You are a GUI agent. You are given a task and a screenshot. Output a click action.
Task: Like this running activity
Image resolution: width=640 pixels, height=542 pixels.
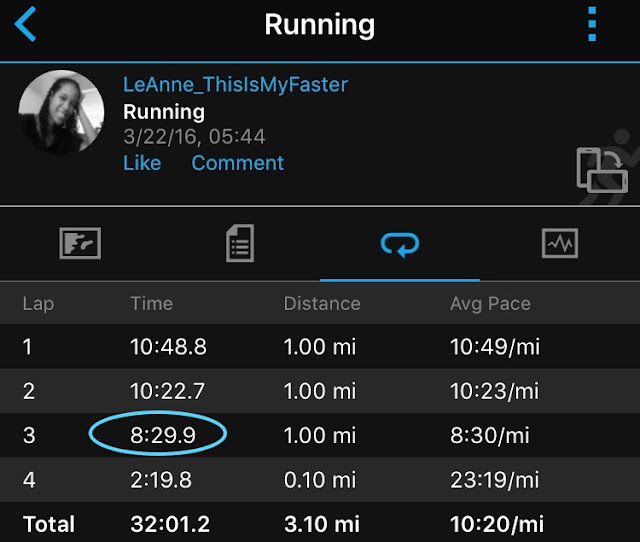pos(142,163)
